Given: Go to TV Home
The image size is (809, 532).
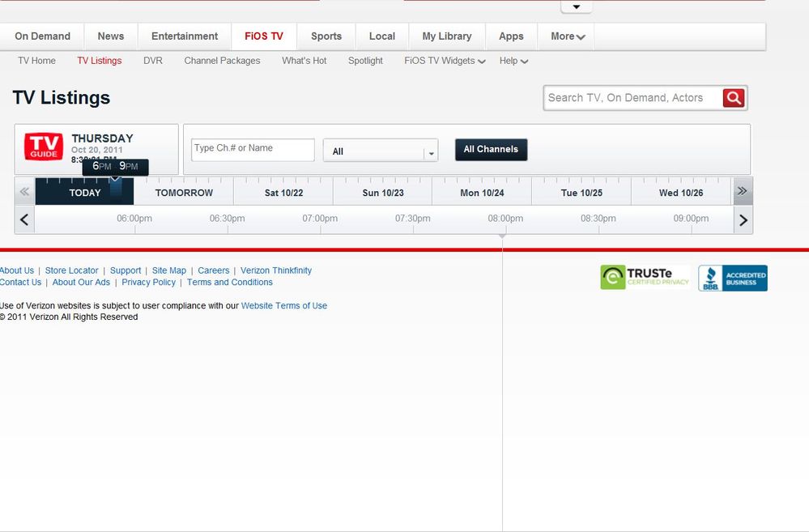Looking at the screenshot, I should point(36,61).
